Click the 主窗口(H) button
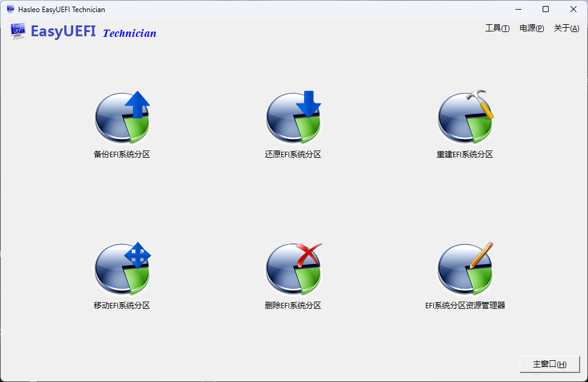 pos(549,364)
